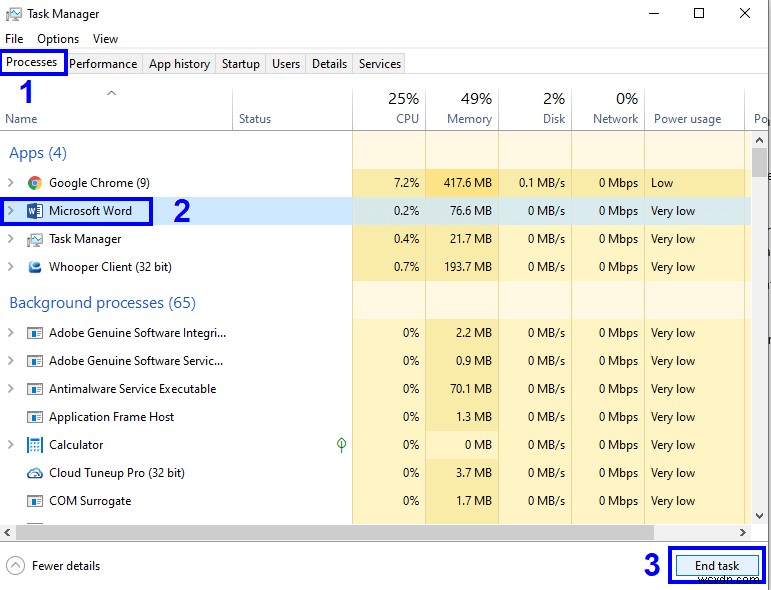
Task: Click the COM Surrogate icon
Action: tap(34, 501)
